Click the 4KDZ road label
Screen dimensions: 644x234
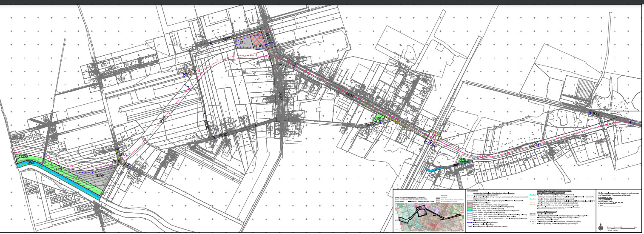(x=268, y=36)
